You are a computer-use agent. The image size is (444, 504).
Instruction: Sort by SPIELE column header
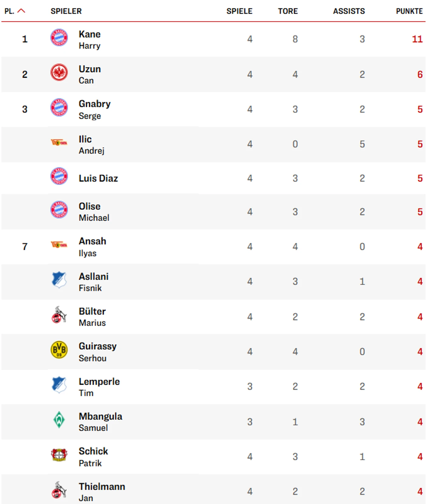(x=239, y=11)
